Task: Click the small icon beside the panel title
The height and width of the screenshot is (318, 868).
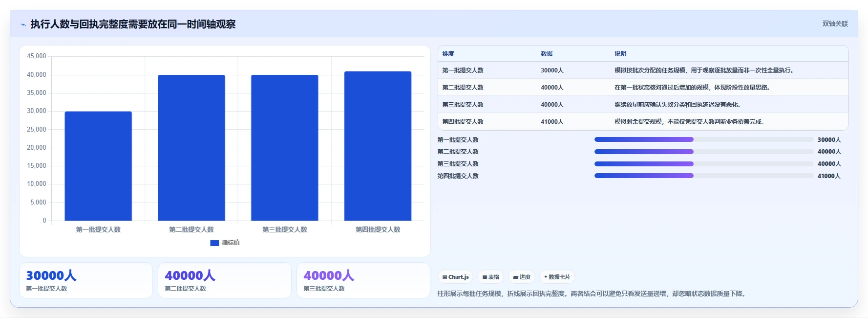Action: 23,24
